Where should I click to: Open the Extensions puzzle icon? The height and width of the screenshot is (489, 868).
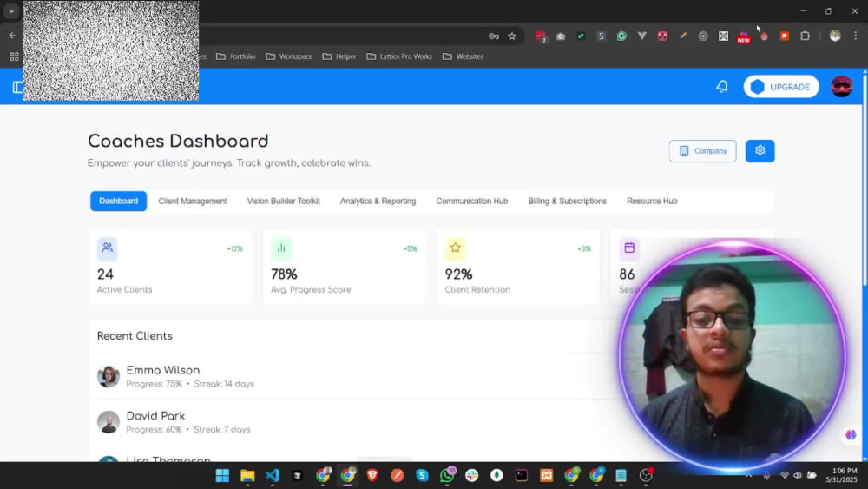click(x=805, y=36)
